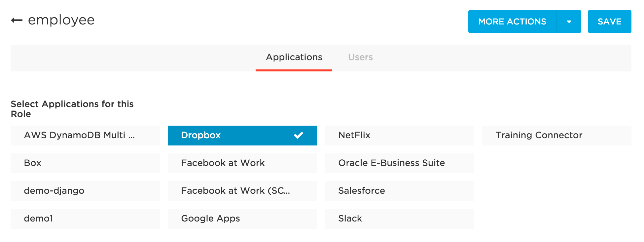Switch to the Applications tab
This screenshot has height=242, width=644.
pyautogui.click(x=294, y=58)
